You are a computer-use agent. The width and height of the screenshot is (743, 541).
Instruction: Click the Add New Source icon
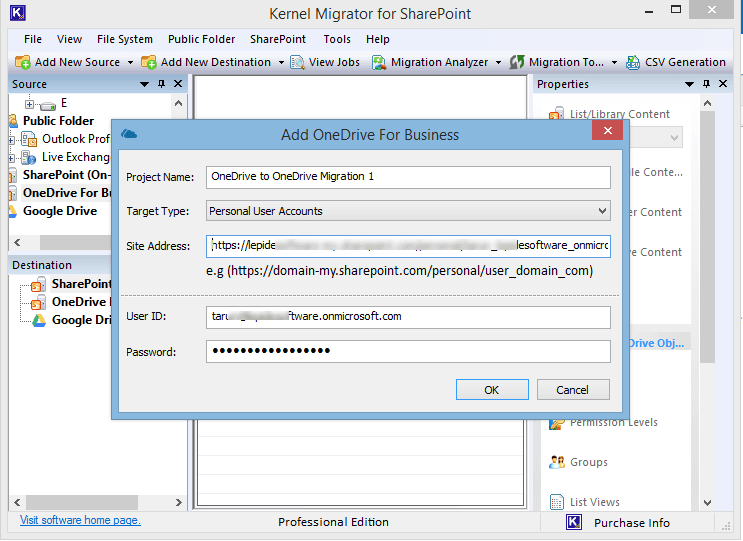pyautogui.click(x=22, y=62)
